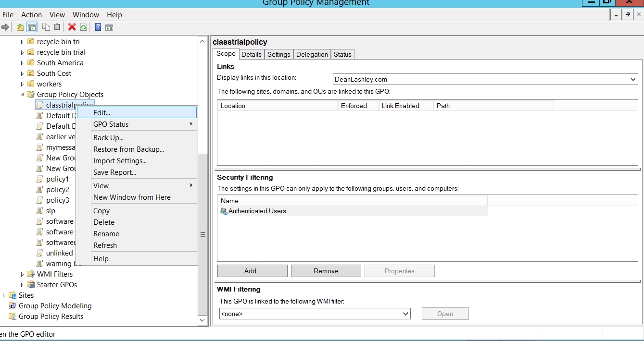The height and width of the screenshot is (341, 644).
Task: Click the Add... button under Security Filtering
Action: (252, 271)
